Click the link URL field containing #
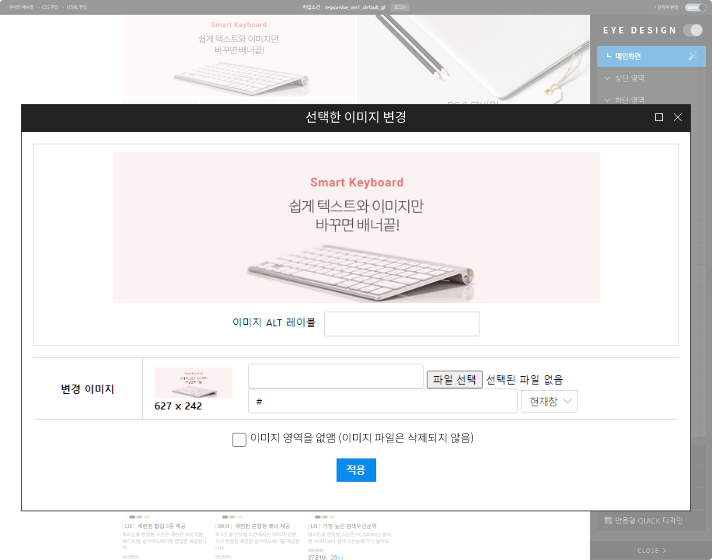Viewport: 712px width, 560px height. [x=382, y=401]
